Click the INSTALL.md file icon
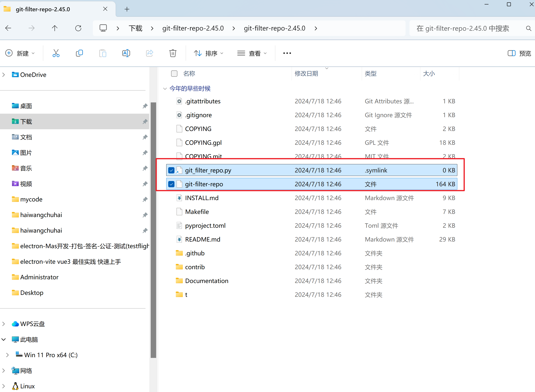 [180, 198]
